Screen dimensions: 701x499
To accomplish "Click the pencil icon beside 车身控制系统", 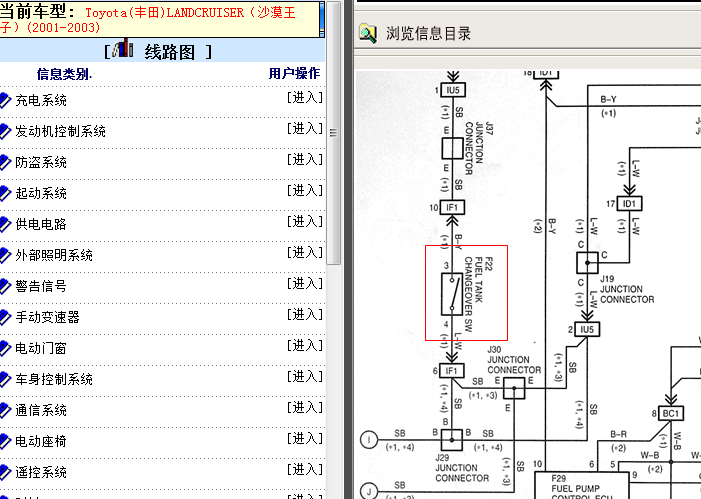I will tap(5, 379).
